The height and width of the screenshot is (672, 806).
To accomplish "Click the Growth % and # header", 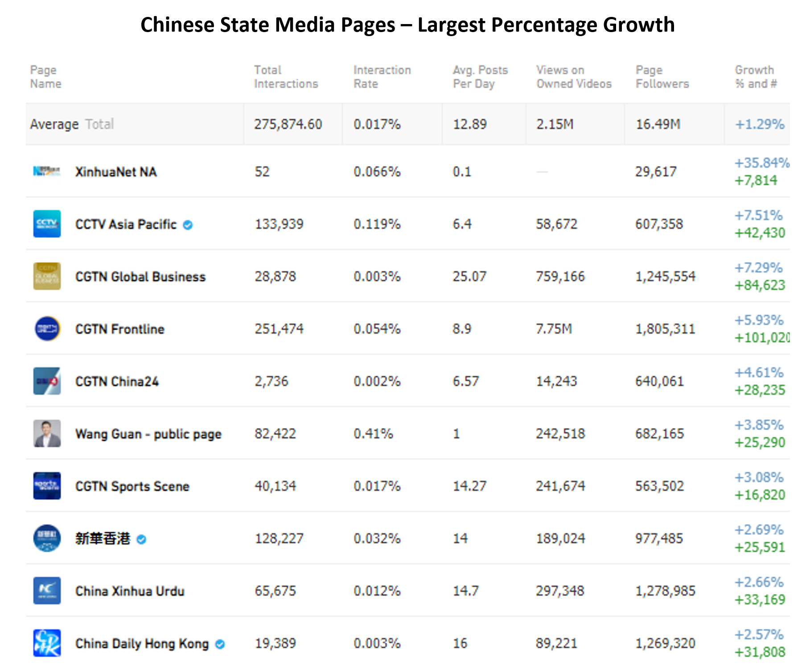I will [x=756, y=77].
